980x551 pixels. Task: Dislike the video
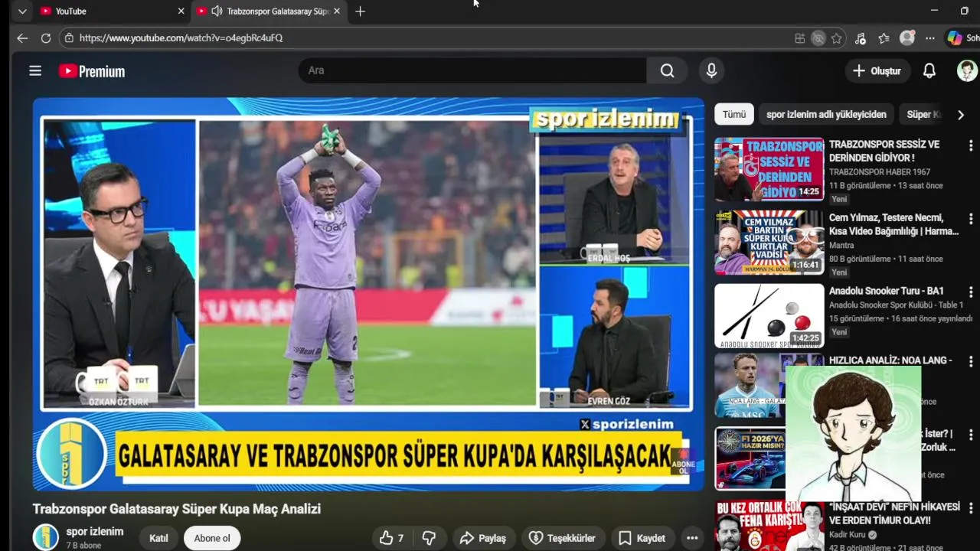[x=429, y=538]
